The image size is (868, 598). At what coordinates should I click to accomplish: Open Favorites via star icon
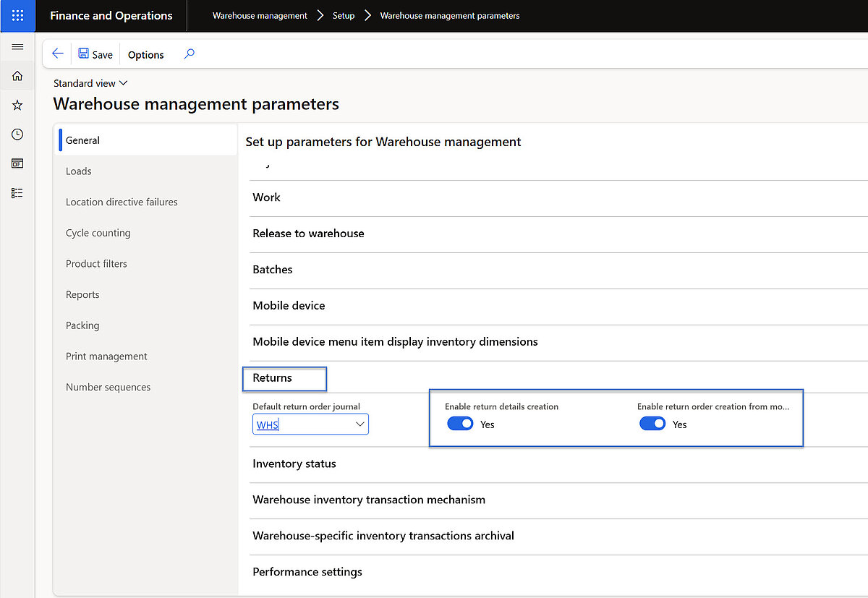point(17,105)
